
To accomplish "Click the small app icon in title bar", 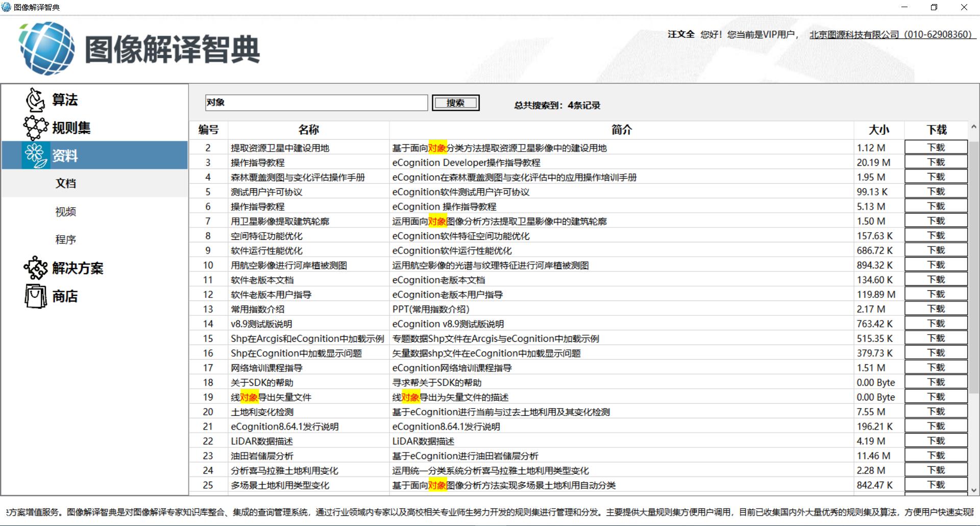I will point(6,7).
